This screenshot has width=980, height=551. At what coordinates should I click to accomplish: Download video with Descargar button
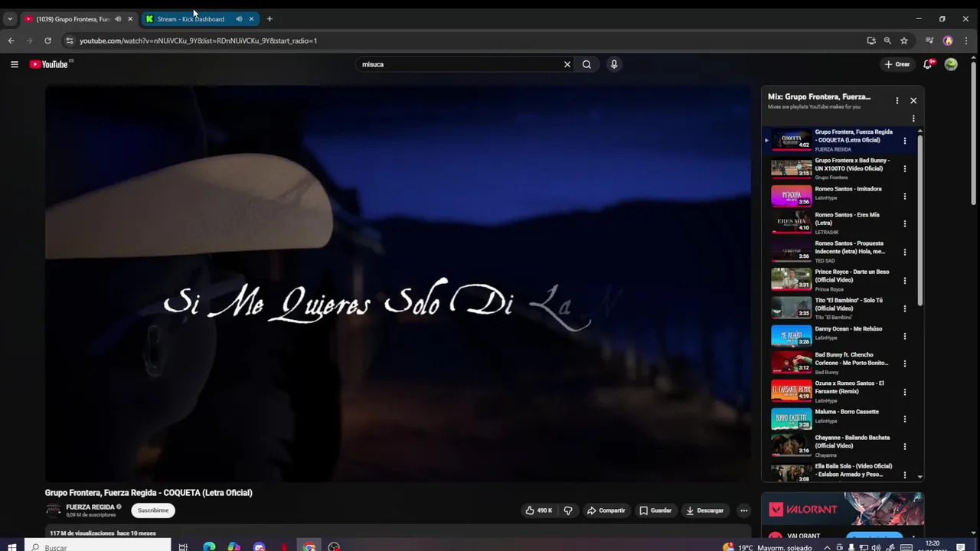tap(704, 510)
